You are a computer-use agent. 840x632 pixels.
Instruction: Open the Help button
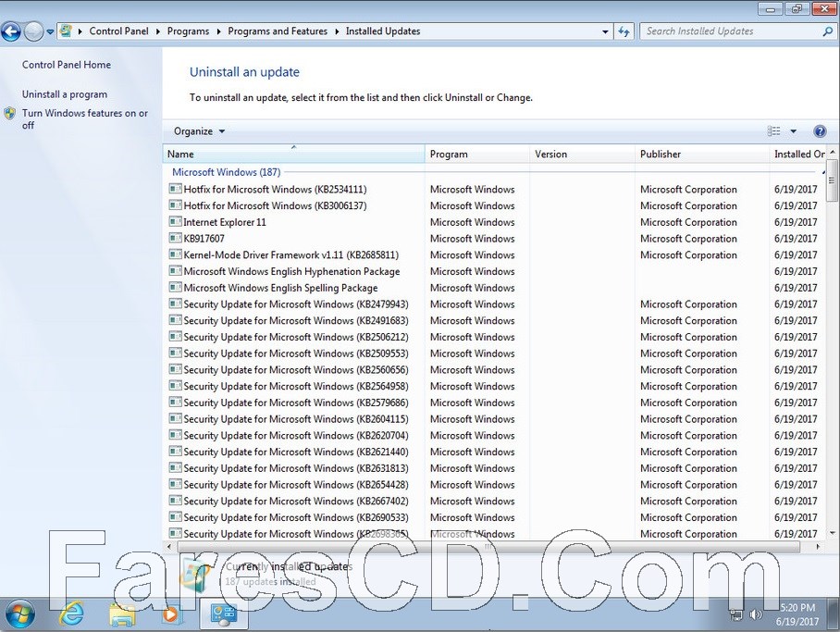click(820, 131)
